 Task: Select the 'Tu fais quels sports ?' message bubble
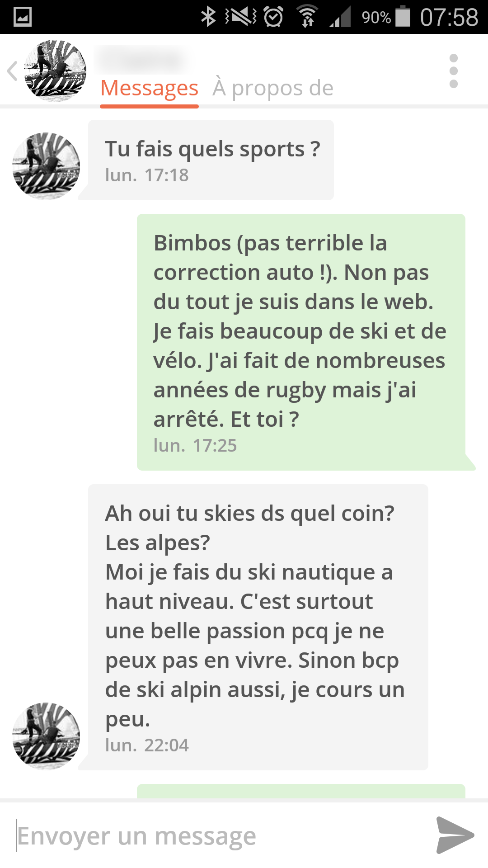[211, 160]
